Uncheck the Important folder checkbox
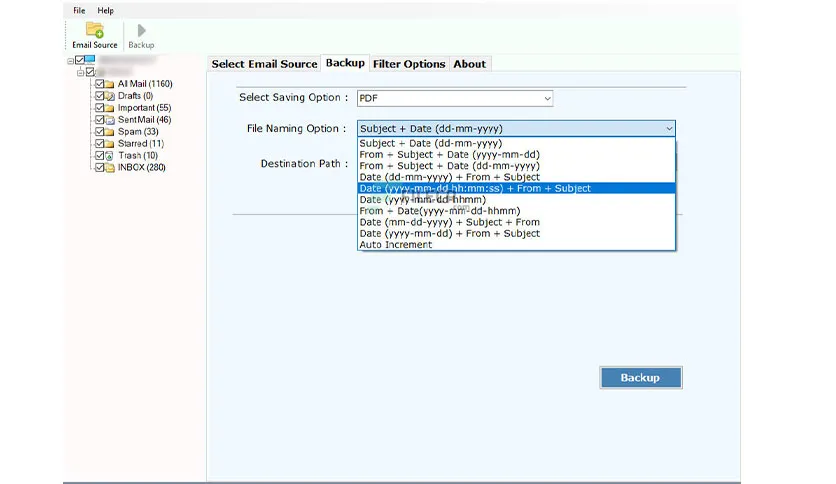This screenshot has height=484, width=836. click(99, 108)
